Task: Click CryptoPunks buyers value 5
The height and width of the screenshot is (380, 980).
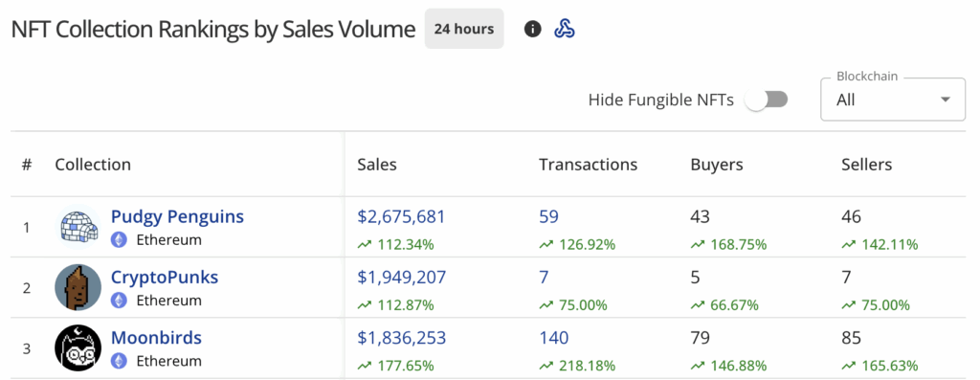Action: (695, 278)
